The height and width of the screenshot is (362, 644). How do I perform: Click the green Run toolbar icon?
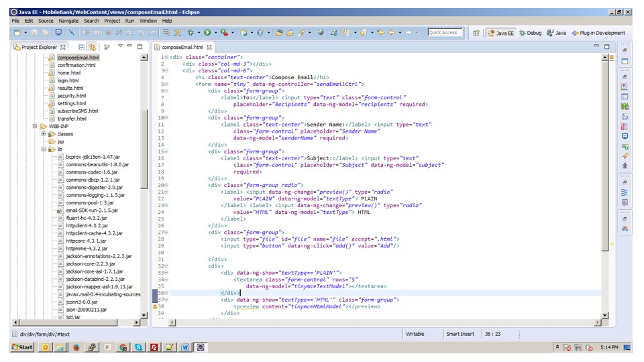pos(207,32)
